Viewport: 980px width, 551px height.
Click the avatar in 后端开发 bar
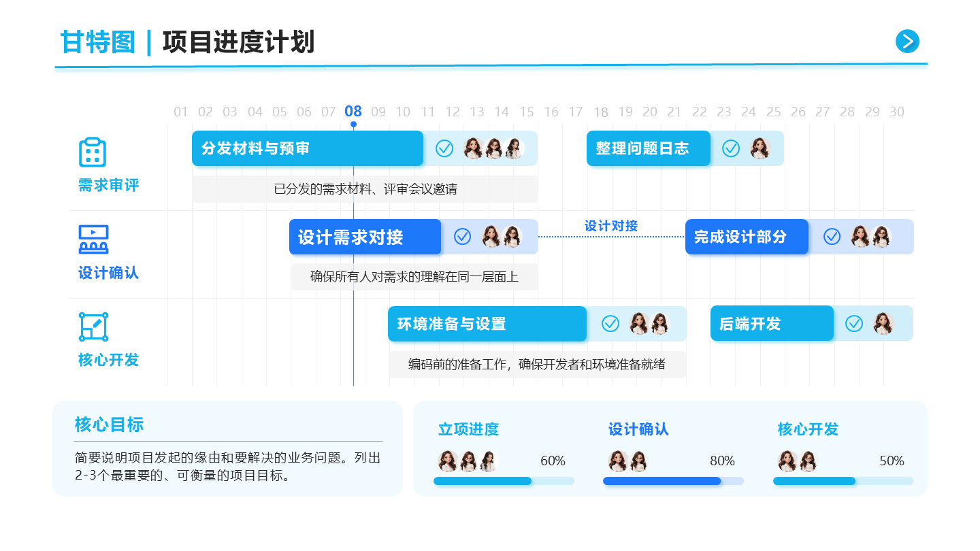click(883, 324)
